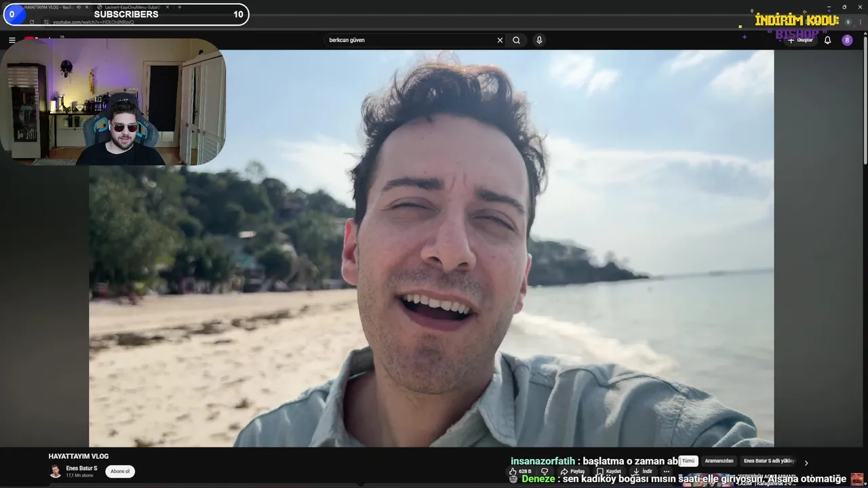Switch to the Lacivert-KapiOnuMenu browser tab
This screenshot has height=488, width=868.
point(132,7)
